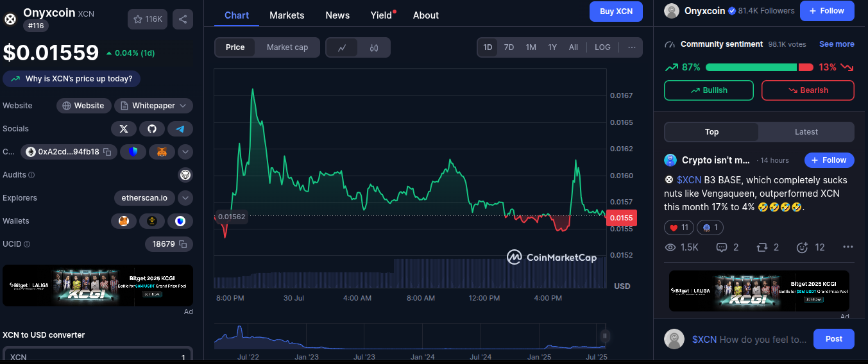Add Onyxcoin to watchlist via star button
The height and width of the screenshot is (364, 868).
[x=148, y=19]
